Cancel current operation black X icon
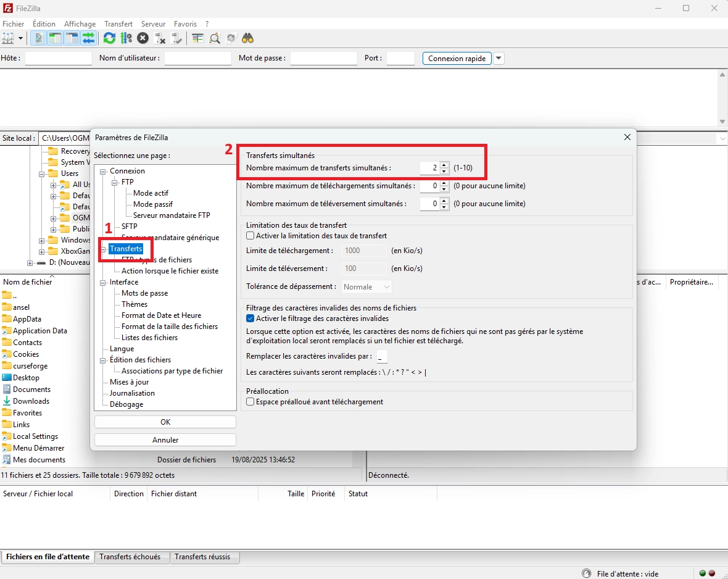This screenshot has width=728, height=579. point(143,38)
